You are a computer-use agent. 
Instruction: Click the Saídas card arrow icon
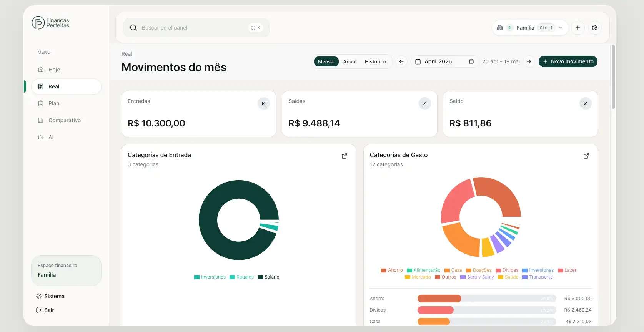coord(424,103)
